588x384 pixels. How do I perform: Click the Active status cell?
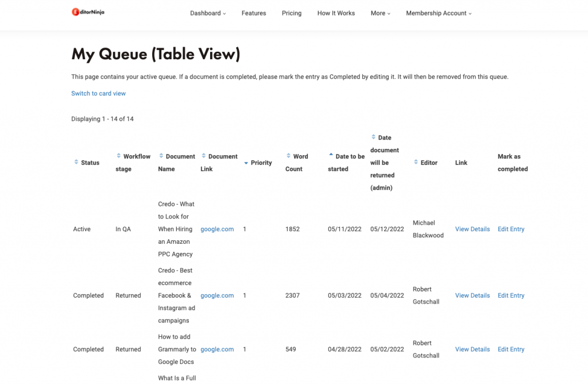[82, 229]
